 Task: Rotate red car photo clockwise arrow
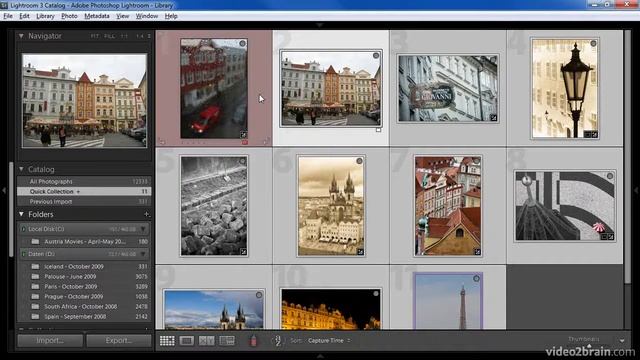pyautogui.click(x=267, y=142)
